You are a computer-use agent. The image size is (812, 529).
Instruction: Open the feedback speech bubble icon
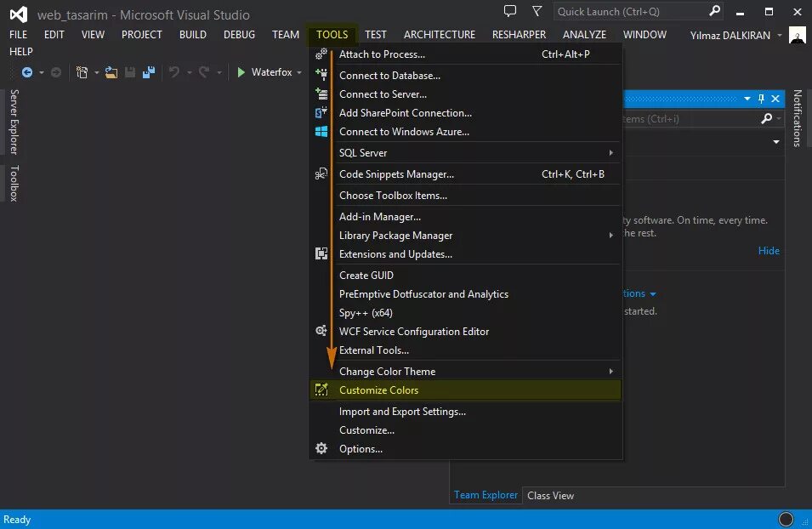pos(510,11)
